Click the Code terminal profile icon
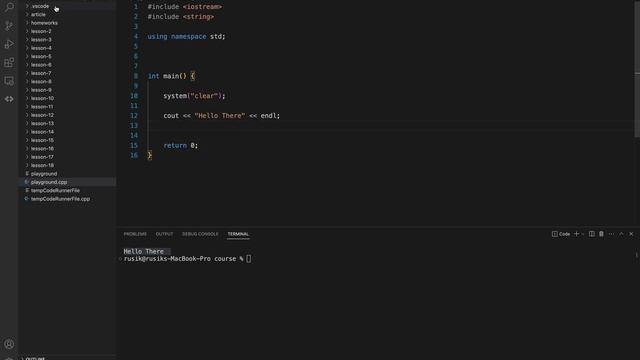 (561, 234)
